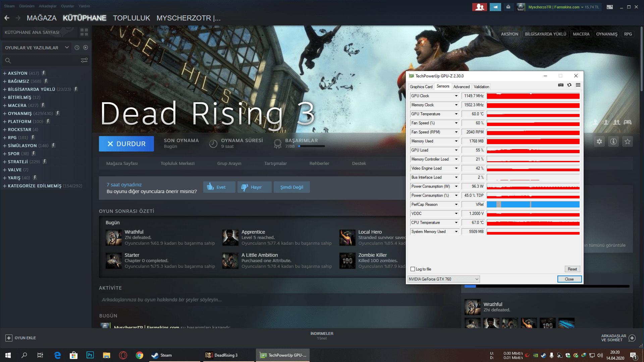Click the Reset button in GPU-Z
Image resolution: width=644 pixels, height=362 pixels.
tap(572, 269)
